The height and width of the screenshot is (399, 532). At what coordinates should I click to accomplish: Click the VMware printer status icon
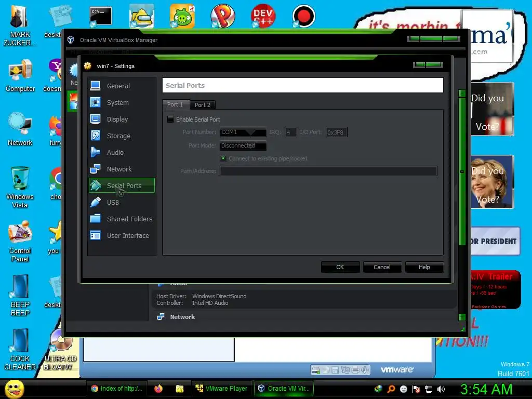point(355,370)
